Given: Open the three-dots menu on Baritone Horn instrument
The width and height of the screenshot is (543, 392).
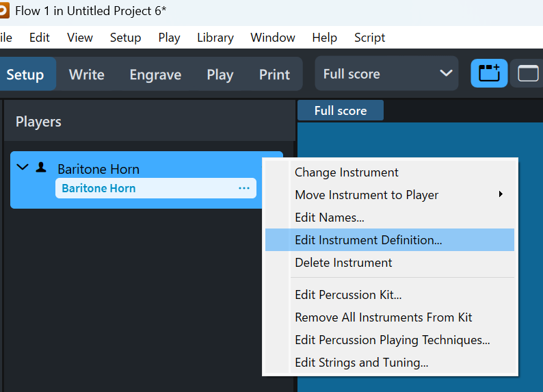Looking at the screenshot, I should click(x=244, y=188).
